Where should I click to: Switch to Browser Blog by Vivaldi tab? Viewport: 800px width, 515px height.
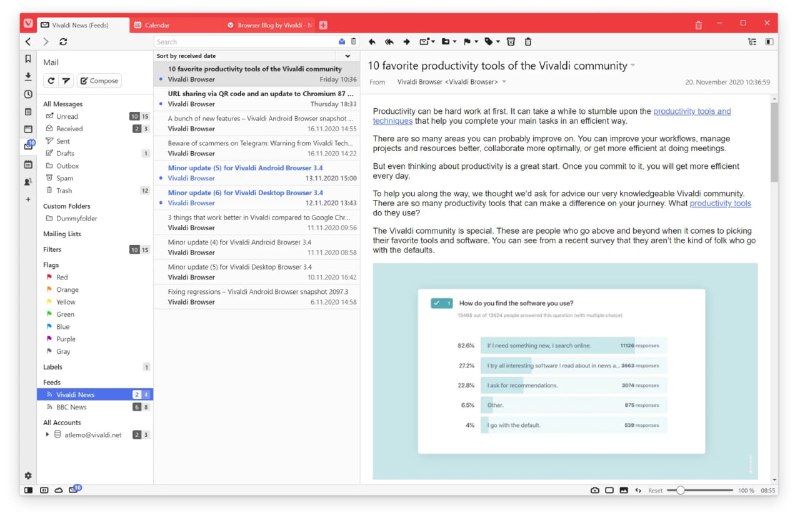click(270, 24)
